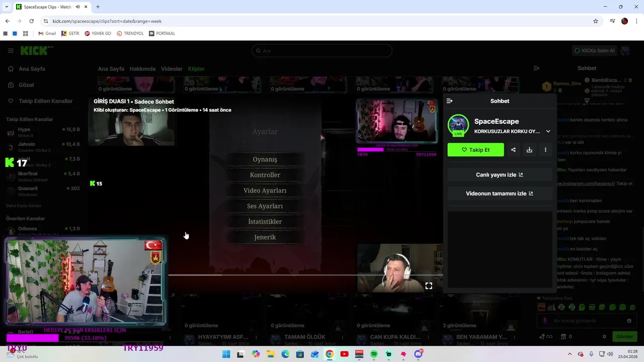
Task: Download the clip using the download icon
Action: (529, 150)
